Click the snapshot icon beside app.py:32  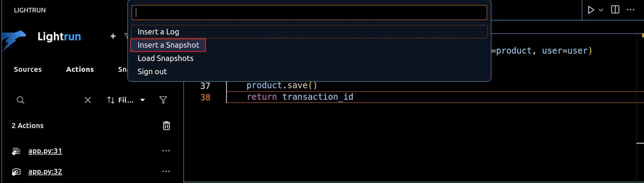click(x=16, y=172)
